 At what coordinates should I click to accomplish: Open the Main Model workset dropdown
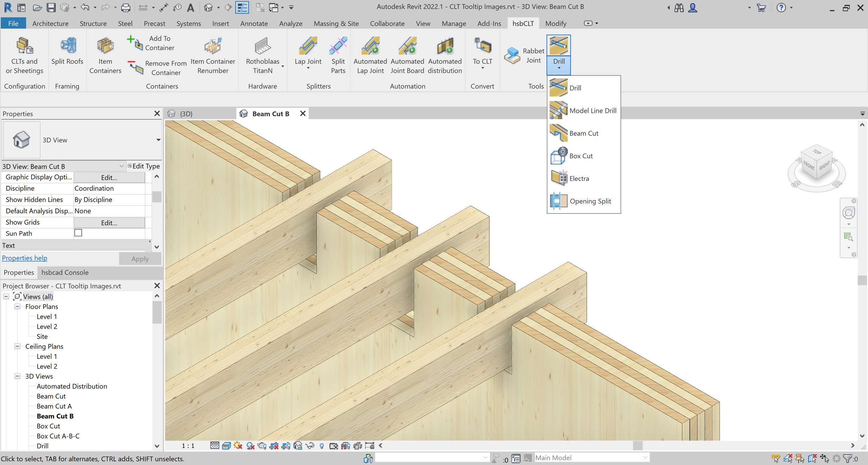pyautogui.click(x=645, y=458)
